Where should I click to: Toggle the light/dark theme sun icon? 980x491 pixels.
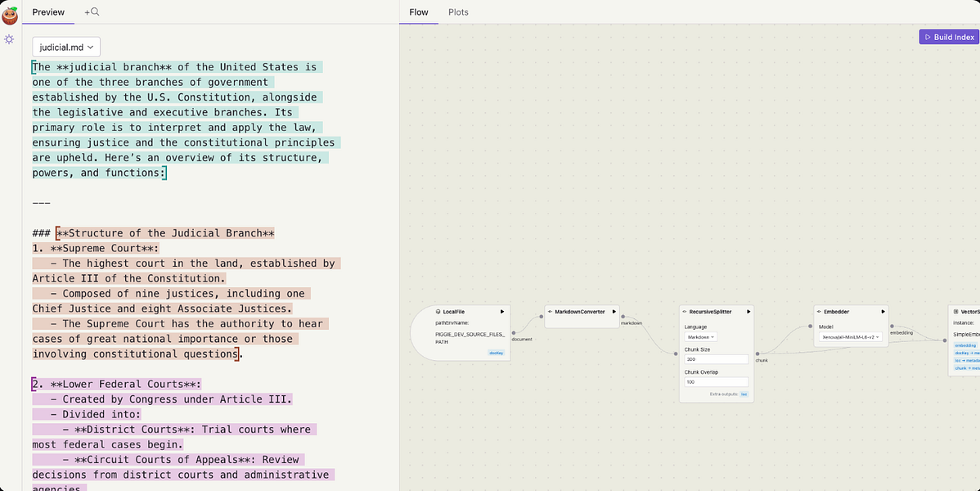point(9,39)
